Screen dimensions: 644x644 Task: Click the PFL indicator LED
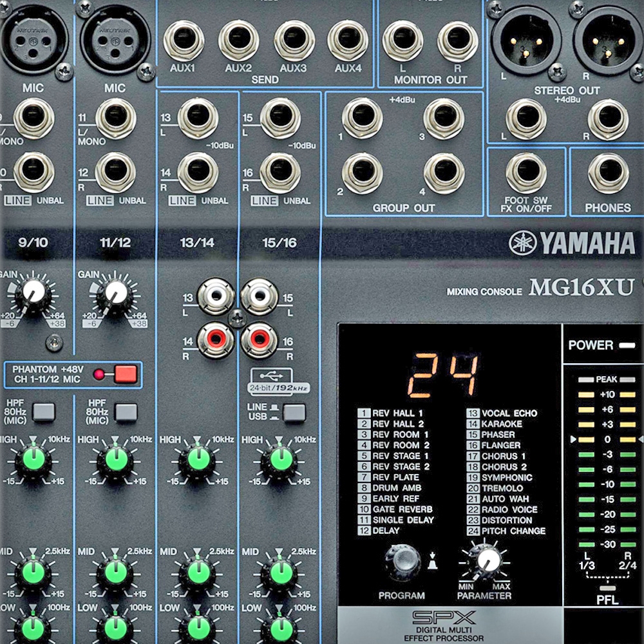607,588
